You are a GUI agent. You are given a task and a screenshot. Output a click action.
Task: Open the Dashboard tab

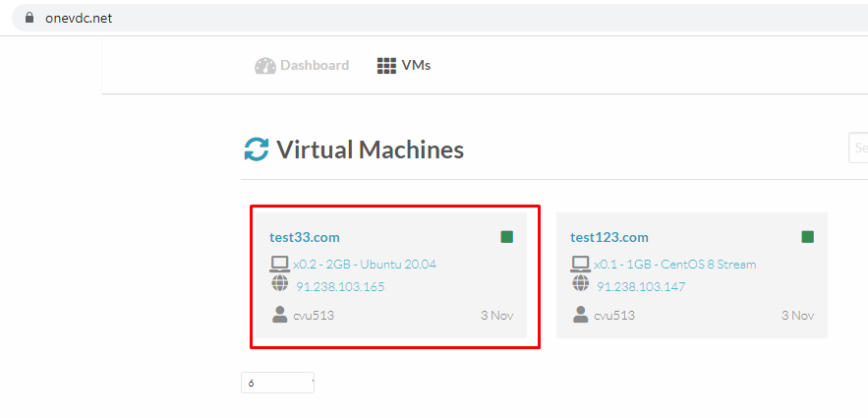point(302,65)
